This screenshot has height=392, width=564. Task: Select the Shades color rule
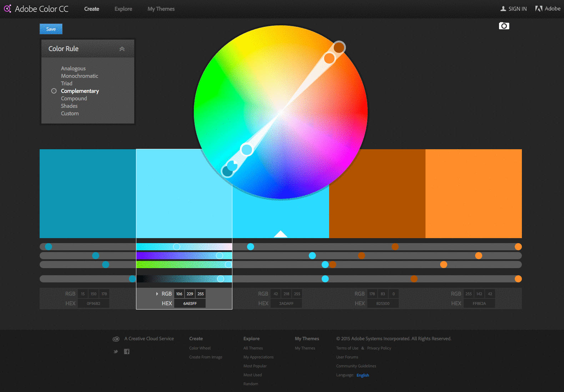click(x=69, y=106)
